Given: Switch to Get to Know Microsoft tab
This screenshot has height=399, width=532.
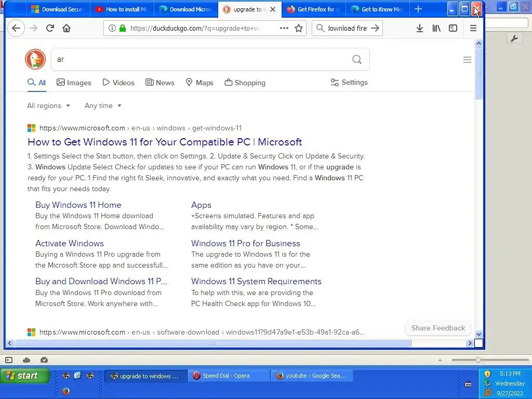Looking at the screenshot, I should coord(378,9).
